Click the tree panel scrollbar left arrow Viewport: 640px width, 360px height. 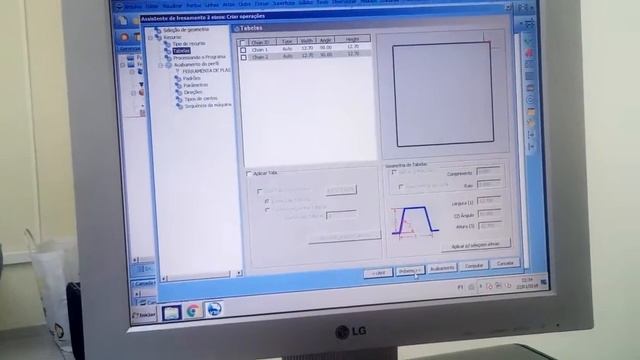pyautogui.click(x=164, y=279)
